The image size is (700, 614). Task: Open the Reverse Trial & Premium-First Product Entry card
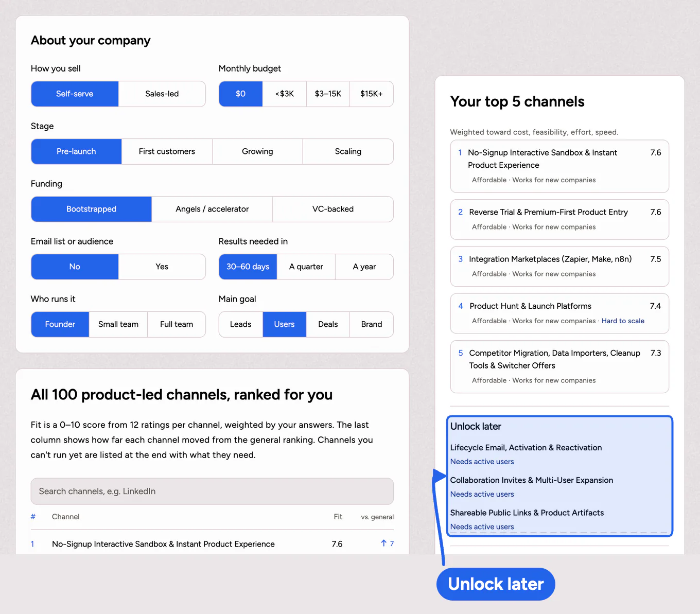point(559,219)
